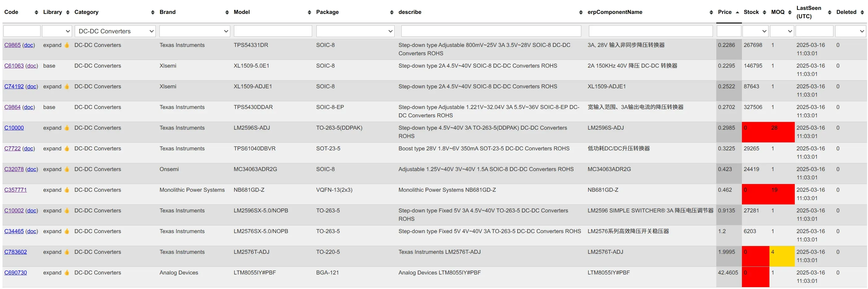This screenshot has width=868, height=289.
Task: Expand the Package filter dropdown
Action: coord(355,31)
